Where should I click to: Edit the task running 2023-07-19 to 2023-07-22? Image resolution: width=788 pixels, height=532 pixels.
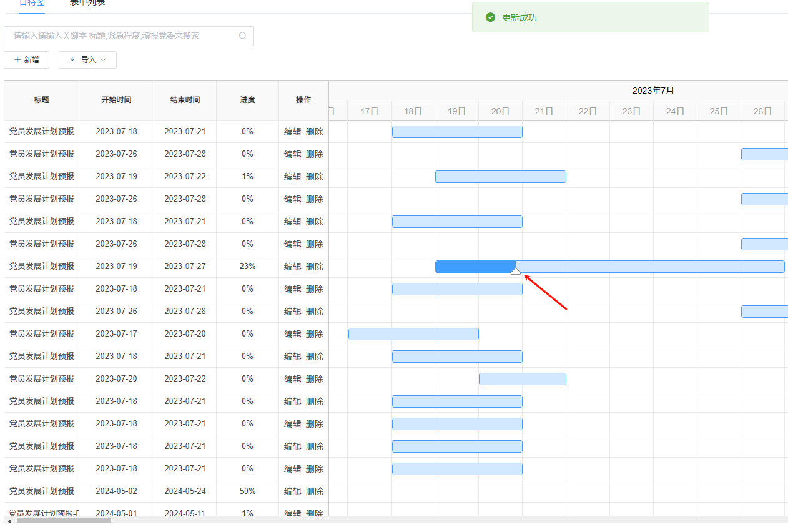click(x=293, y=177)
